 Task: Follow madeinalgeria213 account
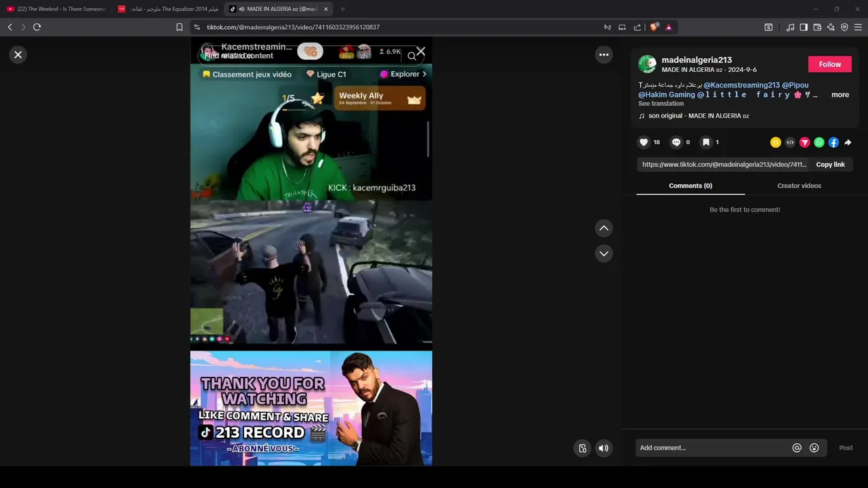tap(829, 64)
